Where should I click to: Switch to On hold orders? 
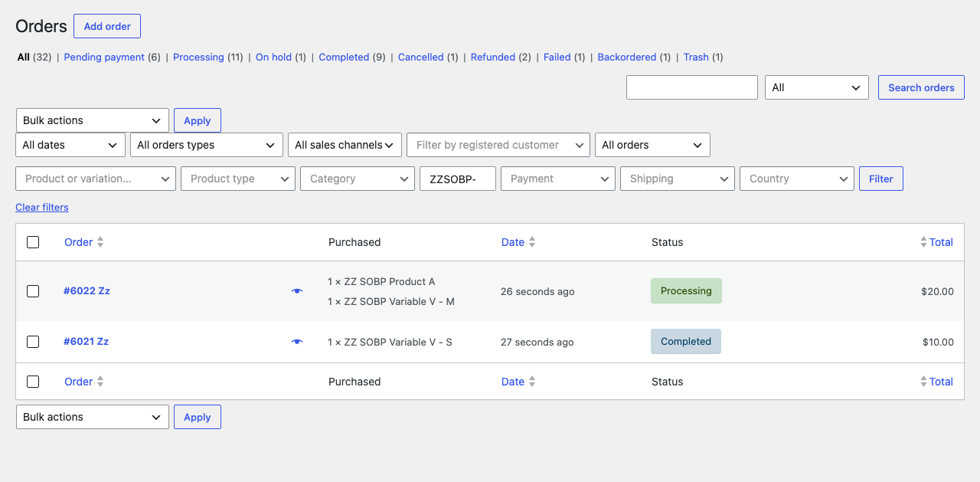pos(273,57)
